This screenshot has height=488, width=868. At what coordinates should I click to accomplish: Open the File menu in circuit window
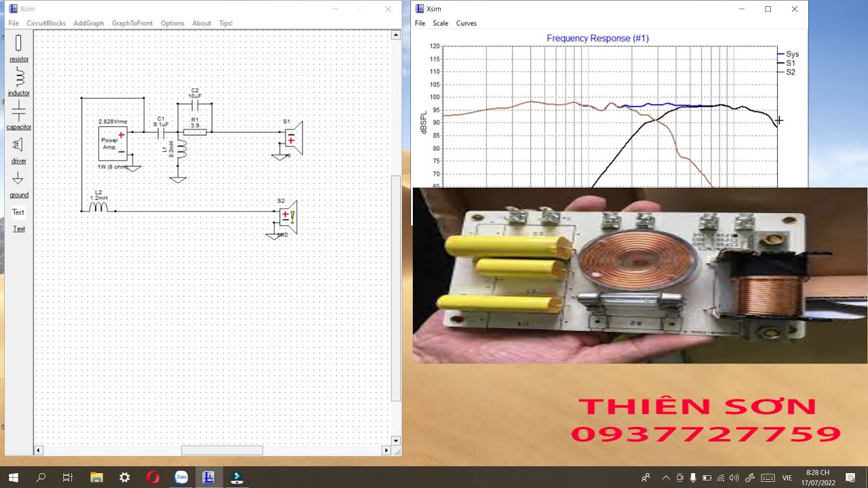[14, 23]
